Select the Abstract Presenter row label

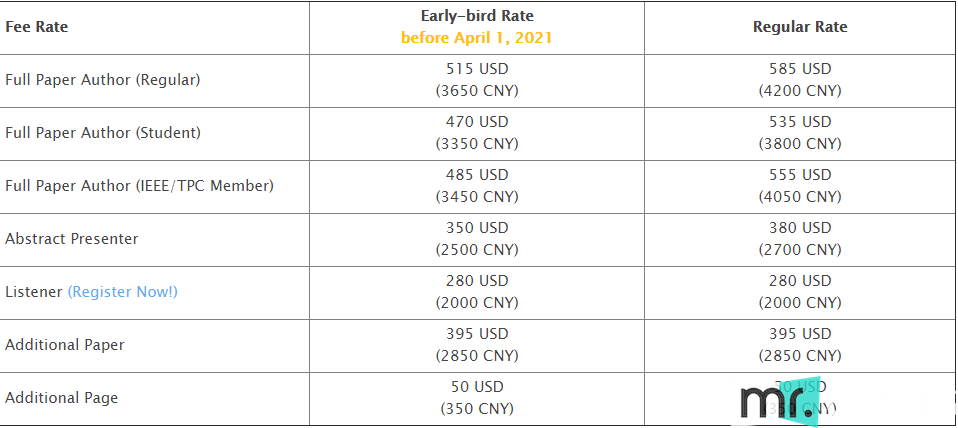click(71, 239)
